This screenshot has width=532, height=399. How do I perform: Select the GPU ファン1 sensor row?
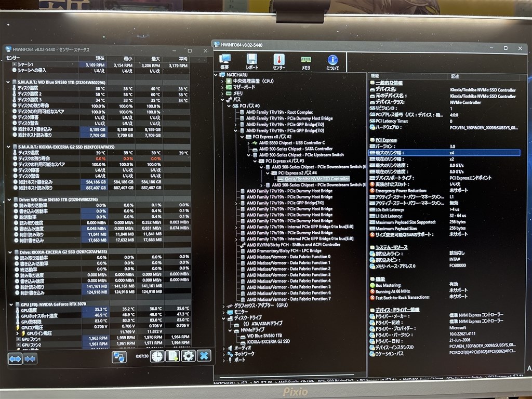click(102, 339)
